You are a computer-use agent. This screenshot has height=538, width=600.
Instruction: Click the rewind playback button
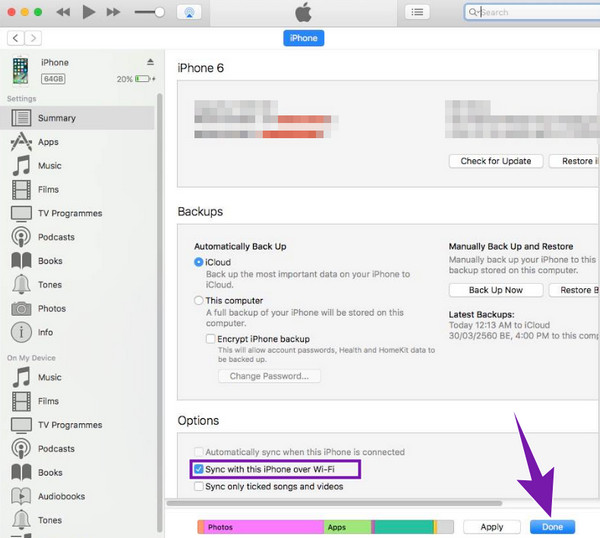pos(63,12)
